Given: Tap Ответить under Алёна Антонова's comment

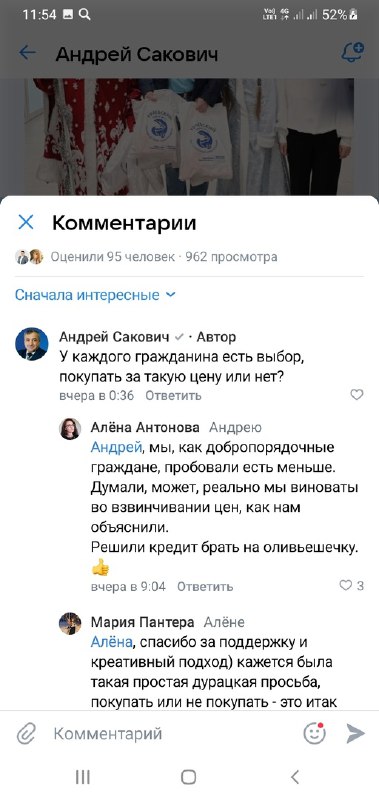Looking at the screenshot, I should 205,587.
